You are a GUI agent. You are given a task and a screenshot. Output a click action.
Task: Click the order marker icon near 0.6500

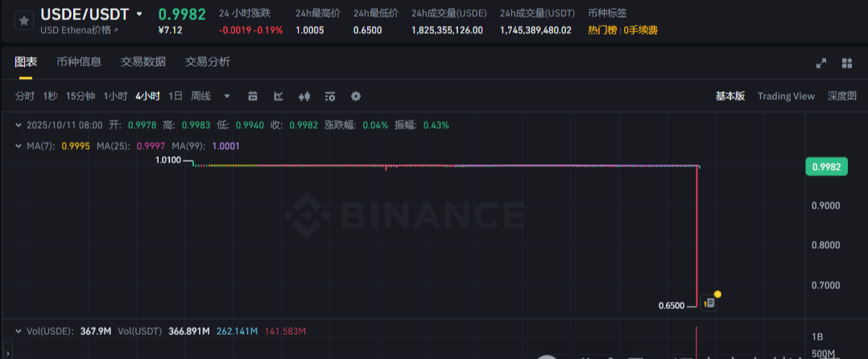(709, 303)
